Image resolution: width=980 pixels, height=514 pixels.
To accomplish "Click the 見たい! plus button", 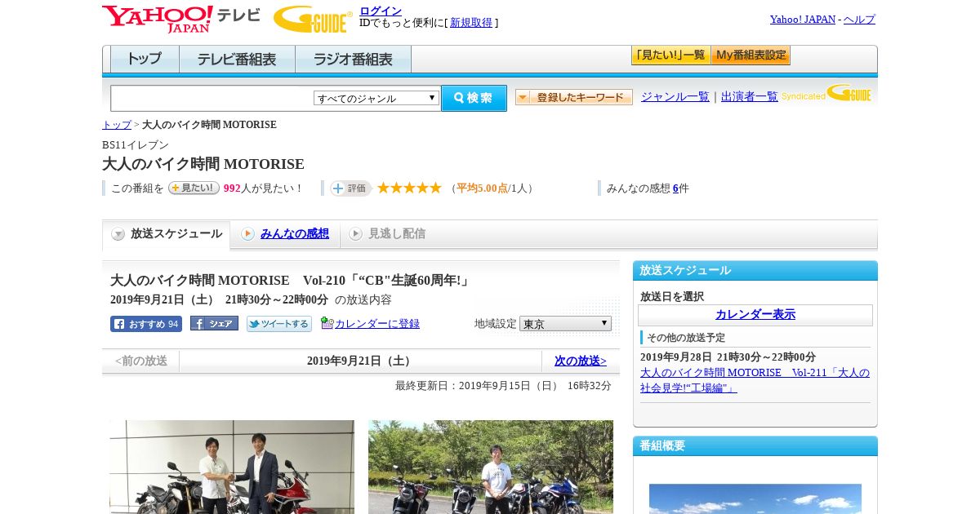I will (194, 188).
